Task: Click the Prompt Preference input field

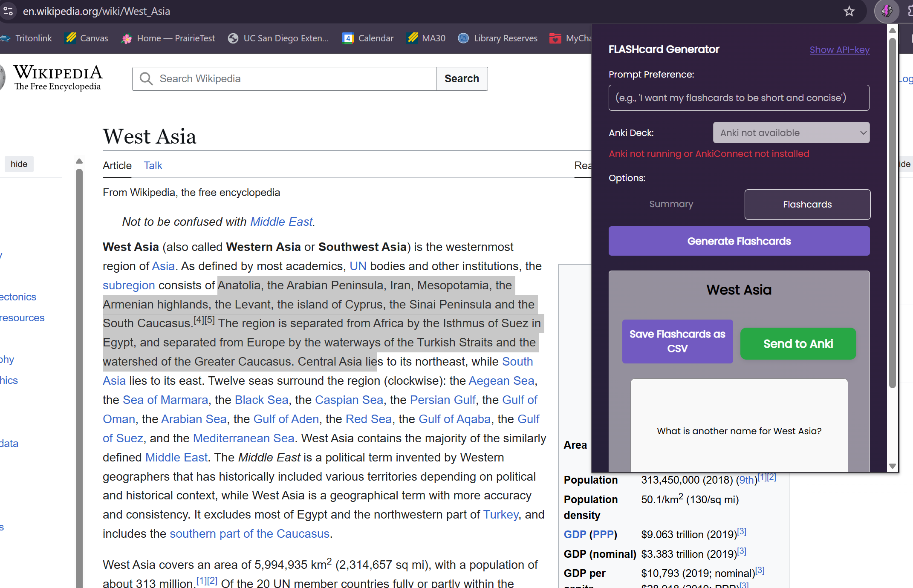Action: click(739, 98)
